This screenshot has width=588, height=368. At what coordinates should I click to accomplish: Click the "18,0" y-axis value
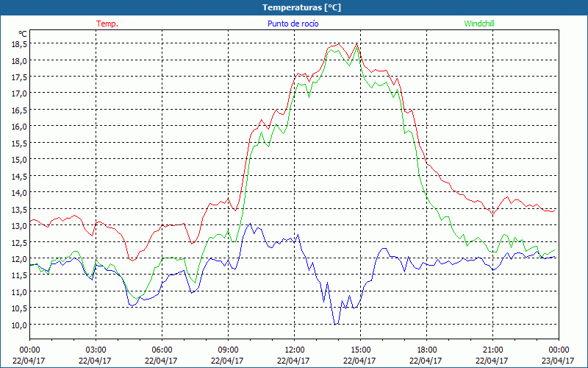pyautogui.click(x=20, y=61)
